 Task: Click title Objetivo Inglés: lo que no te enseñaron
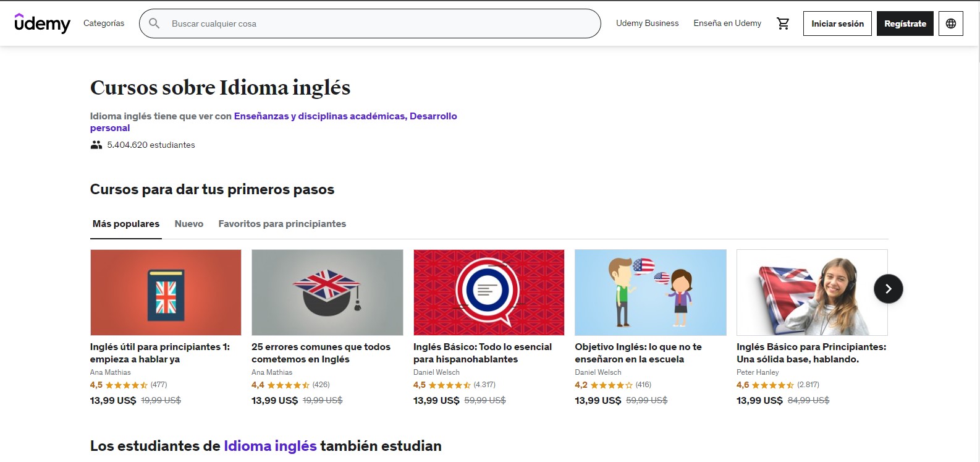(638, 353)
